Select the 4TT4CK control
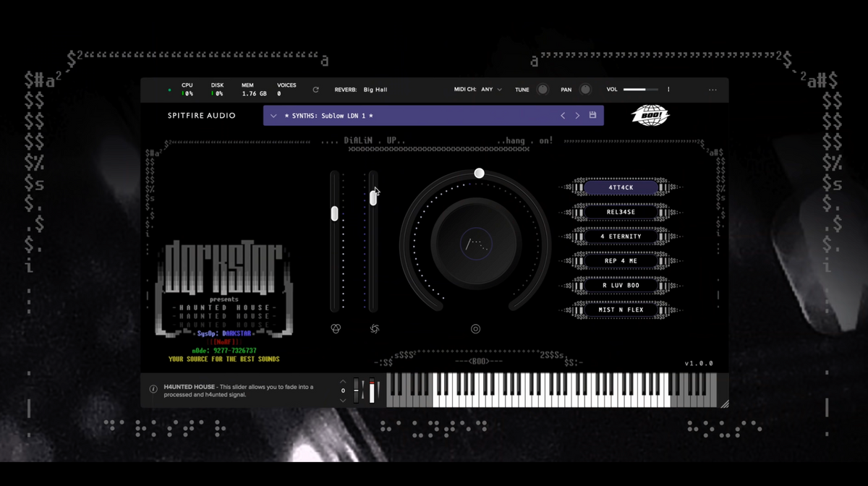 (621, 187)
